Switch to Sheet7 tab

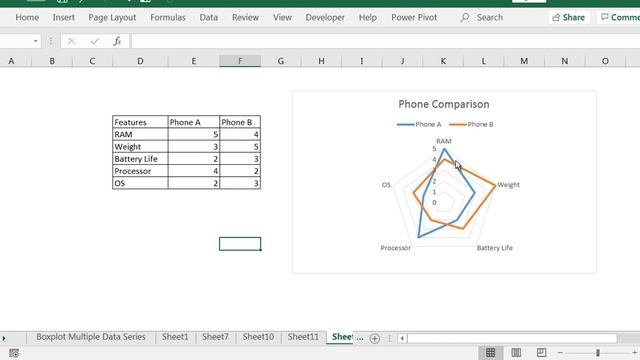coord(215,337)
